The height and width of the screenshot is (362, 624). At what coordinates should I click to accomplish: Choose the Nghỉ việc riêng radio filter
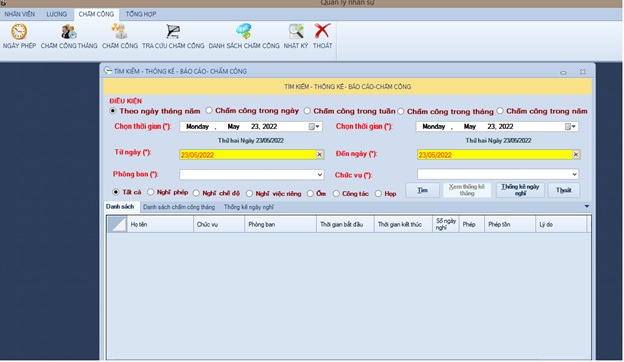click(x=249, y=193)
